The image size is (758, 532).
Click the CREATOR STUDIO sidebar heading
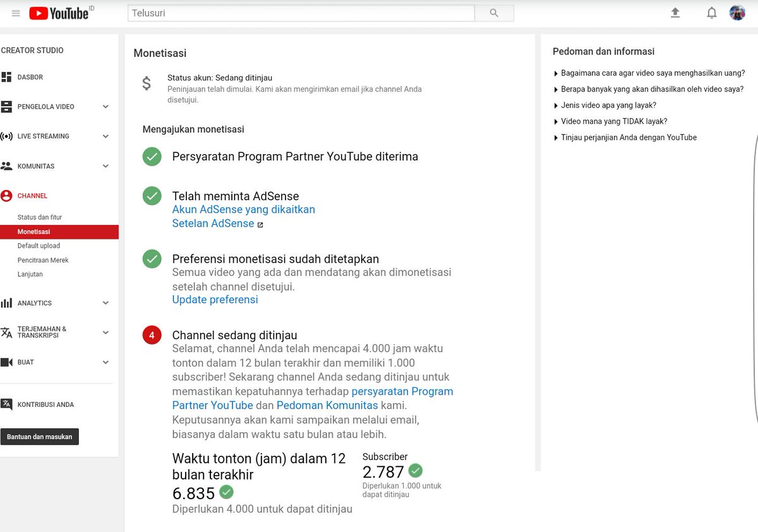click(x=32, y=51)
